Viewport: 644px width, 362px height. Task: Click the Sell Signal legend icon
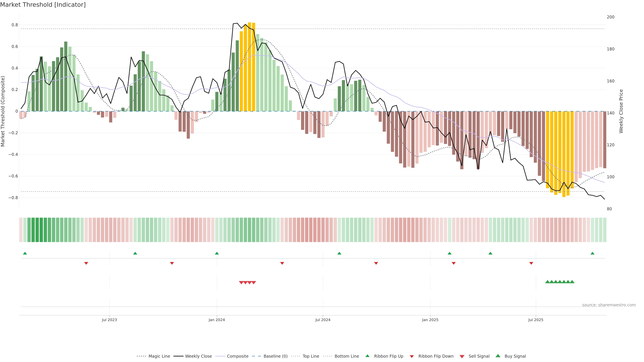coord(462,356)
